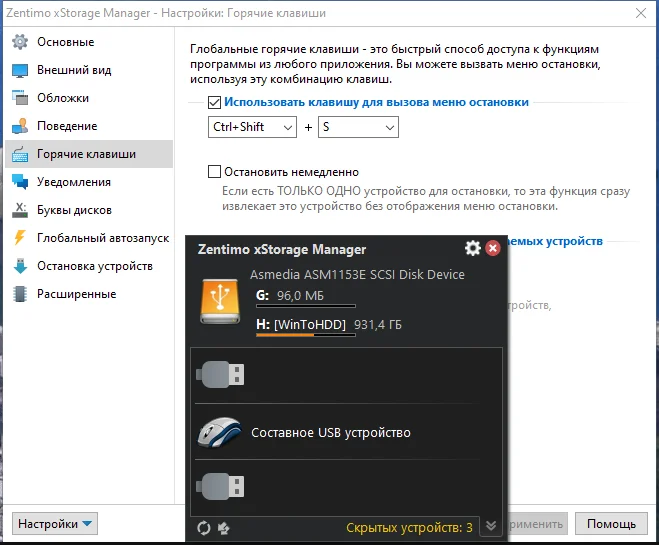Viewport: 659px width, 545px height.
Task: Enable the Остановить немедленно checkbox
Action: pos(214,172)
